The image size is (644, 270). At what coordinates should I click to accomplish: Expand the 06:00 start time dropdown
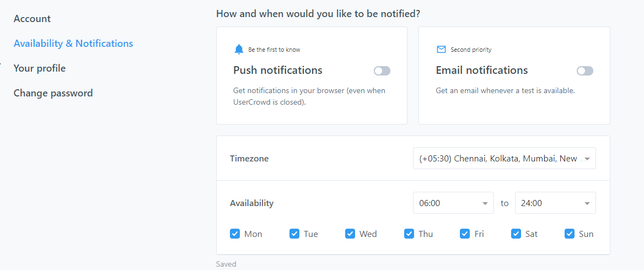tap(453, 203)
